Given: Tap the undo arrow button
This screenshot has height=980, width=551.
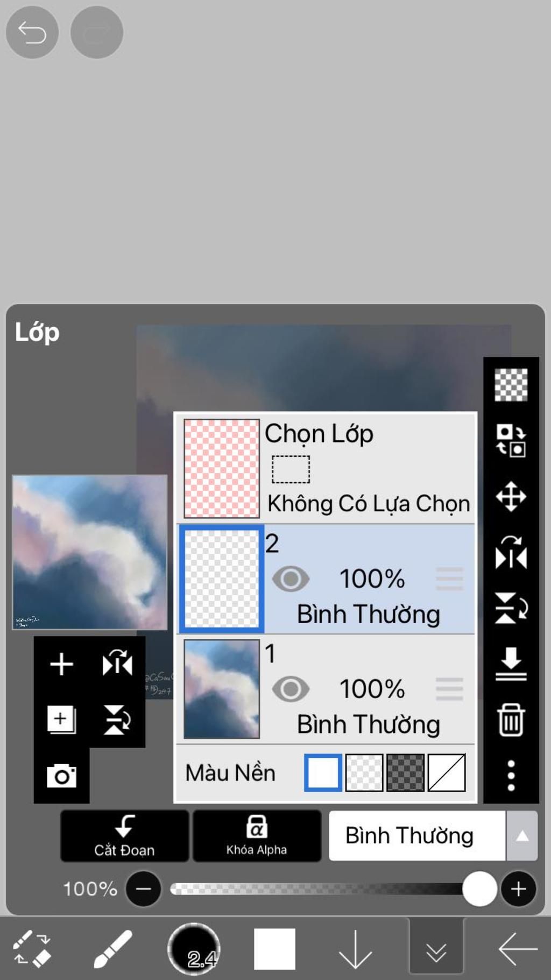Looking at the screenshot, I should (32, 32).
